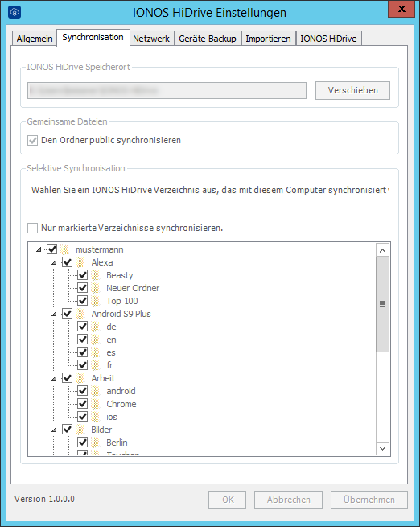Select the 'Neuer Ordner' tree label
This screenshot has width=420, height=527.
(133, 288)
